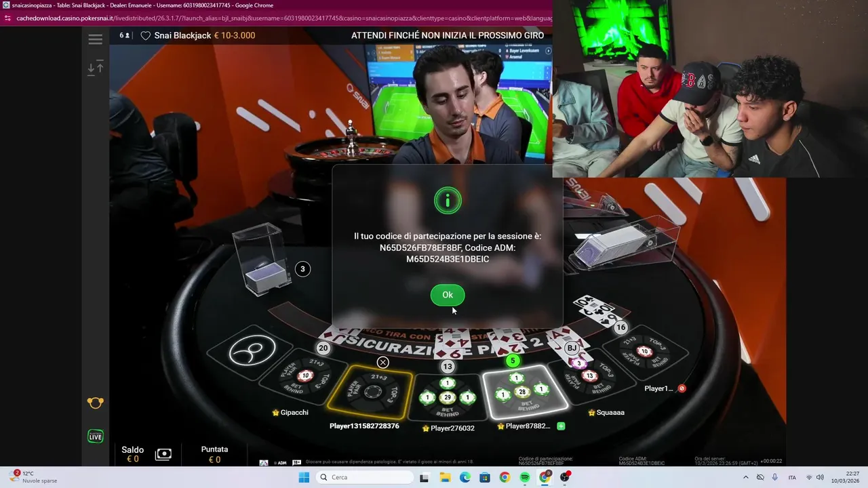Open File Explorer from the taskbar
Screen dimensions: 868x488
tap(445, 477)
